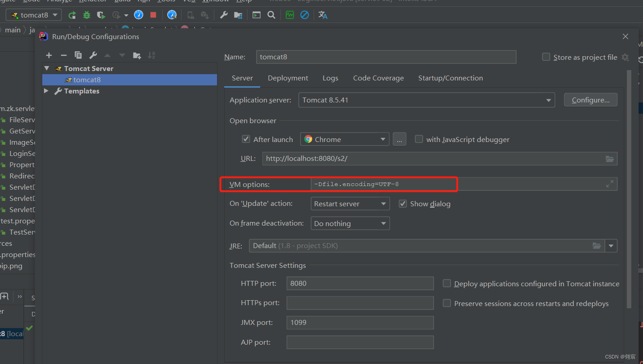This screenshot has height=364, width=643.
Task: Open the Translate icon in the toolbar
Action: 323,15
